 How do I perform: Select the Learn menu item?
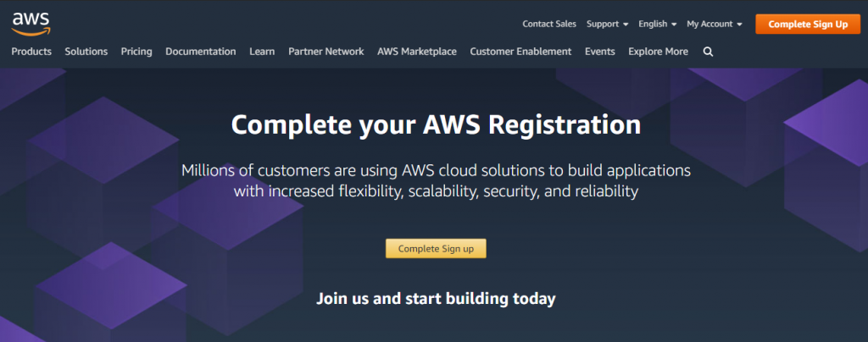click(262, 52)
